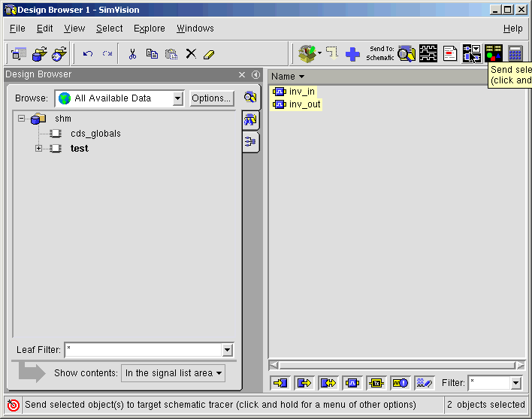Viewport: 532px width, 419px height.
Task: Toggle the output ports filter button
Action: 304,383
